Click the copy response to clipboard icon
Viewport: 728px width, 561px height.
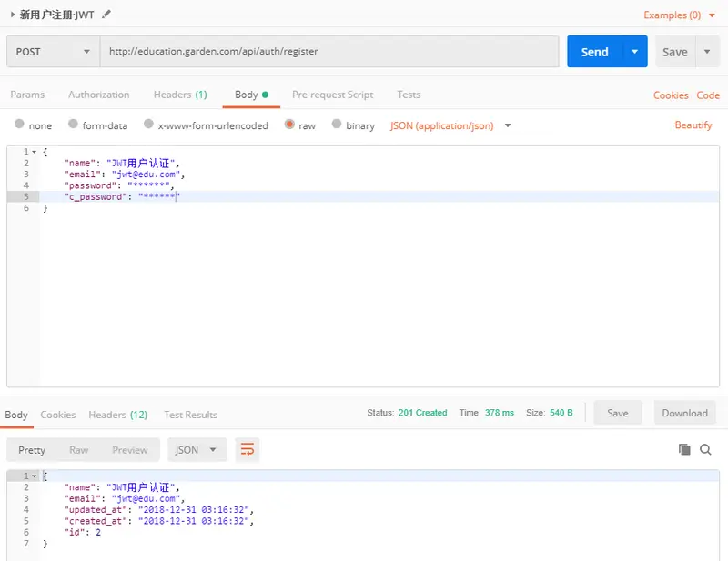[x=684, y=449]
